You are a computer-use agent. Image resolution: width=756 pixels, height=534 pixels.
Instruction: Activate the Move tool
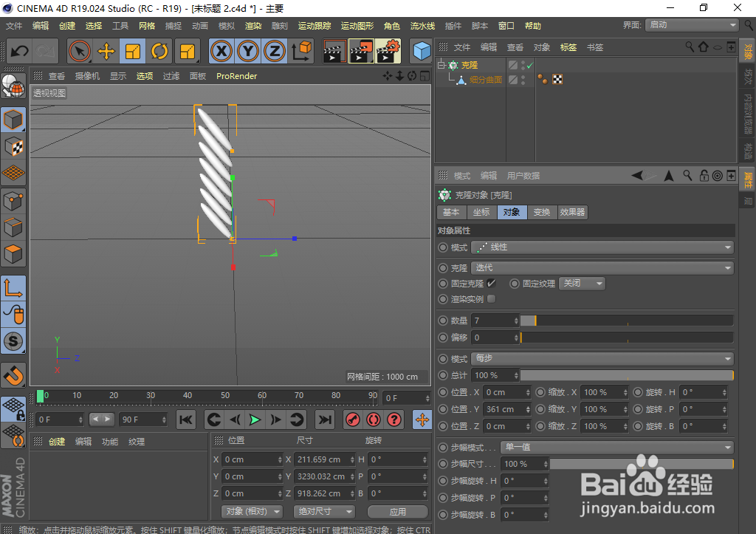point(106,51)
